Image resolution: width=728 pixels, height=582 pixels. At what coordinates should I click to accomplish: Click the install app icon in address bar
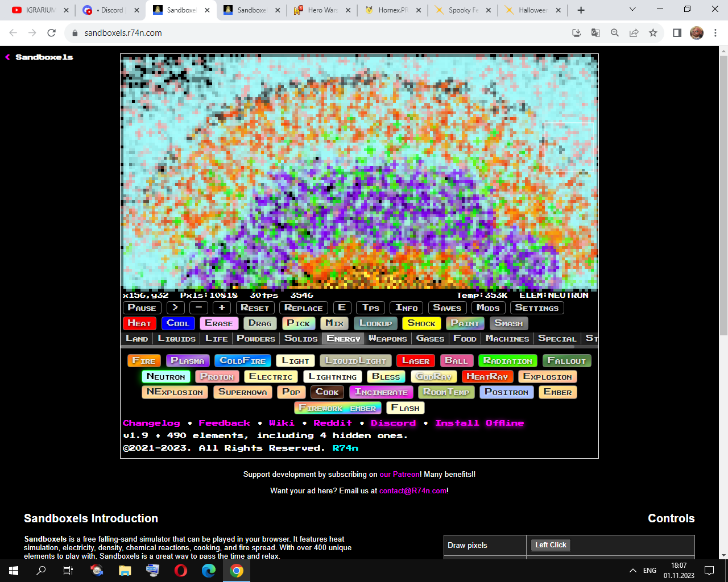(576, 33)
